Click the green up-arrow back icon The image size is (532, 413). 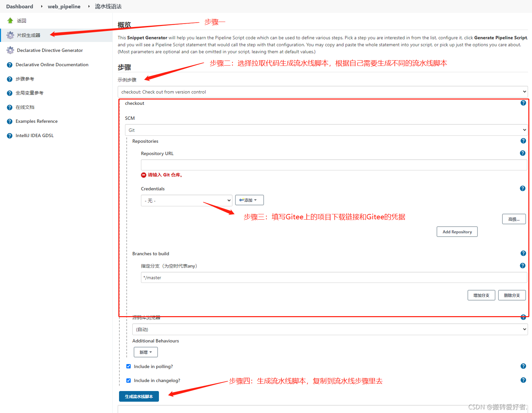(10, 21)
